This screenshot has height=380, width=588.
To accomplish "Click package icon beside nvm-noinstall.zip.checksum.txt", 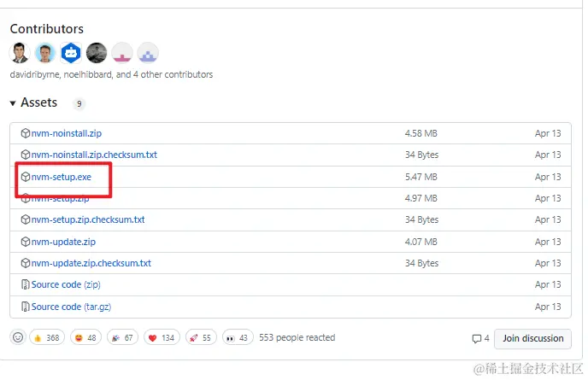I will [x=25, y=155].
